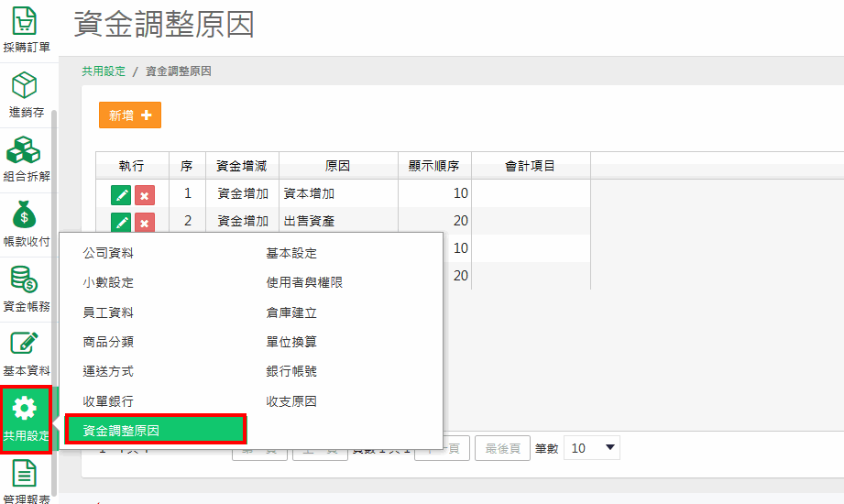Choose 銀行帳號 from the popup menu
This screenshot has height=504, width=844.
tap(291, 371)
